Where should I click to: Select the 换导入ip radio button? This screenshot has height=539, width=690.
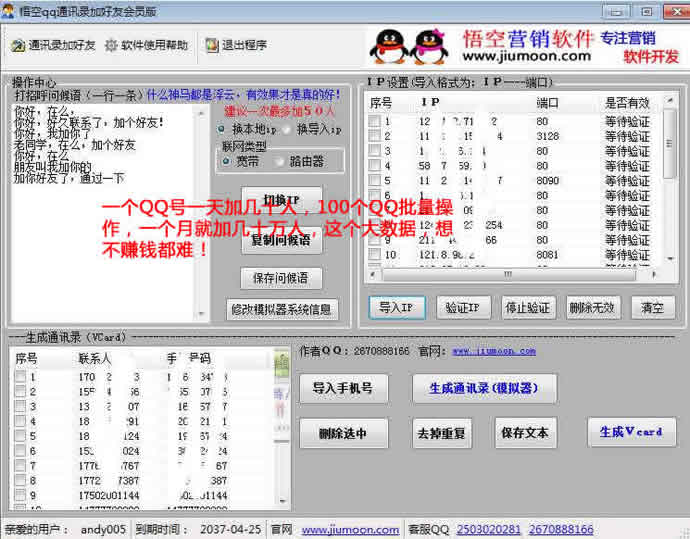tap(286, 130)
